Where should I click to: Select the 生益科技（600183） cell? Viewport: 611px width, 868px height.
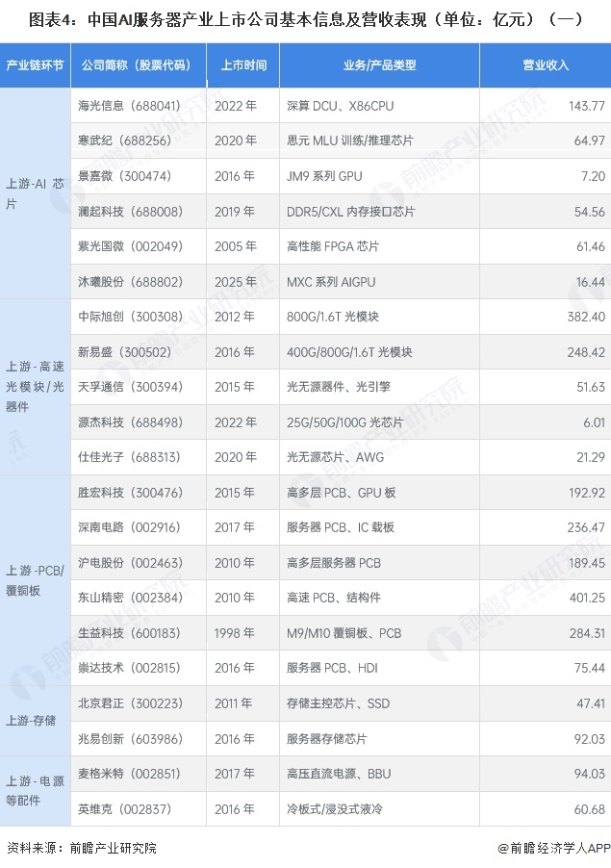pyautogui.click(x=139, y=633)
